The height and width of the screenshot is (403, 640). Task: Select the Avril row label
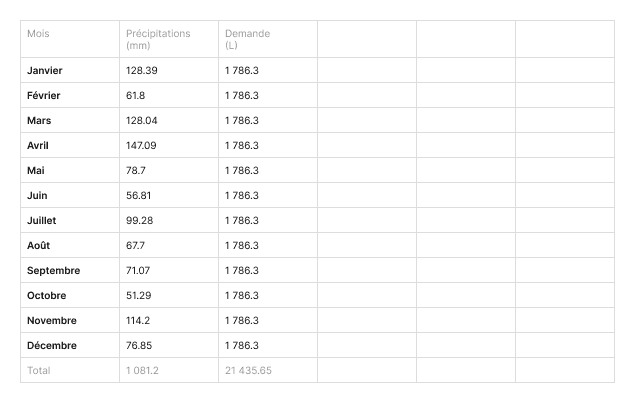click(x=38, y=146)
